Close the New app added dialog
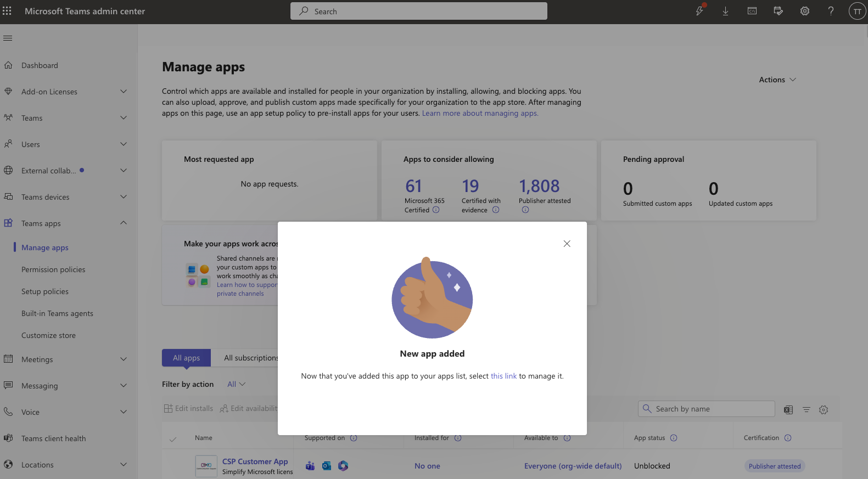The image size is (868, 479). [567, 244]
